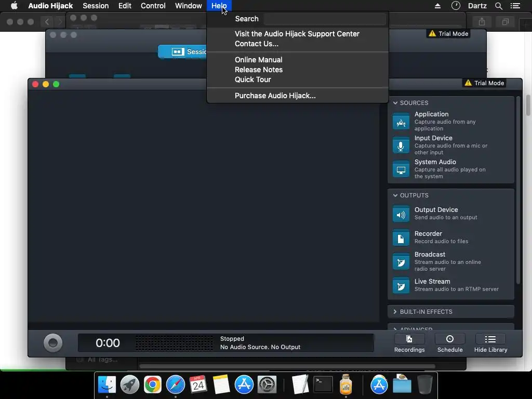Screen dimensions: 532x399
Task: Click the 0:00 timer readout
Action: (108, 343)
